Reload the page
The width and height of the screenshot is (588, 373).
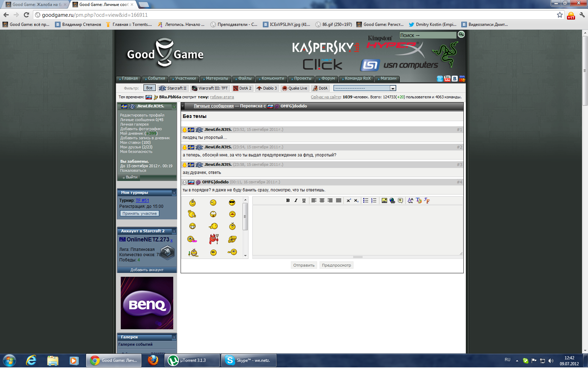26,15
